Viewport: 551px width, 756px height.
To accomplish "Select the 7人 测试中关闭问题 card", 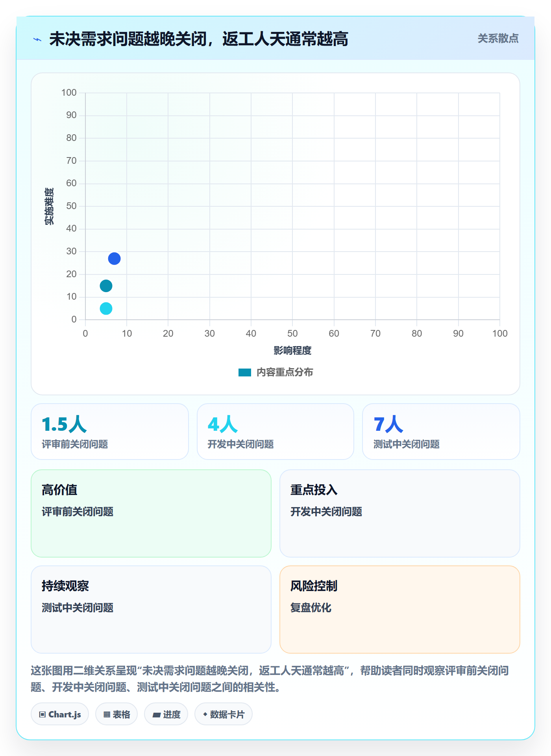I will click(x=441, y=432).
